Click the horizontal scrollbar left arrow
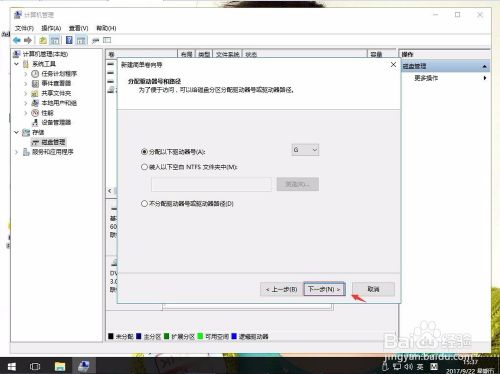Viewport: 500px width, 374px height. [x=110, y=191]
